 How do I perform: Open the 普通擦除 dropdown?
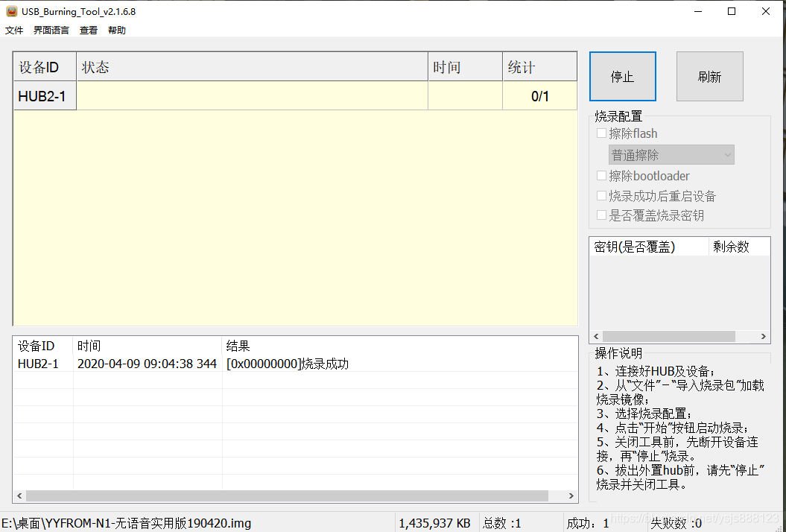tap(671, 154)
